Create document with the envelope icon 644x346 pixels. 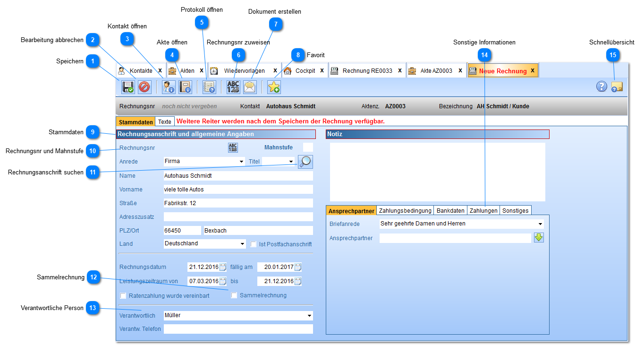250,87
